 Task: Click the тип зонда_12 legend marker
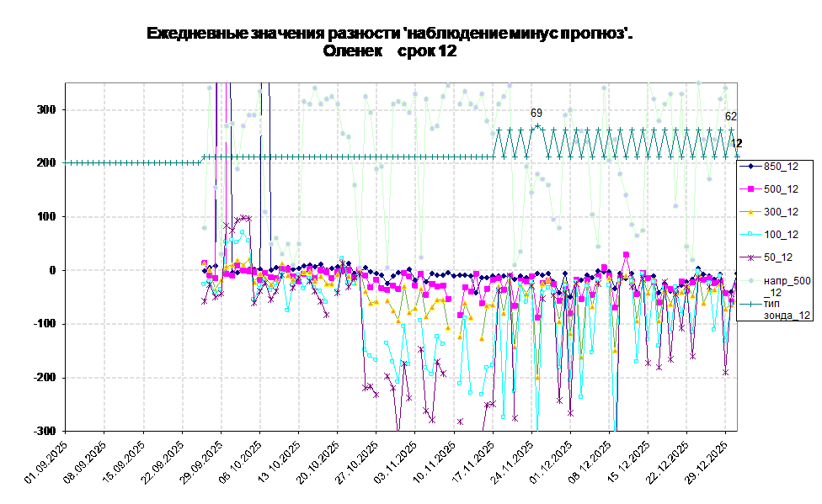(x=750, y=303)
